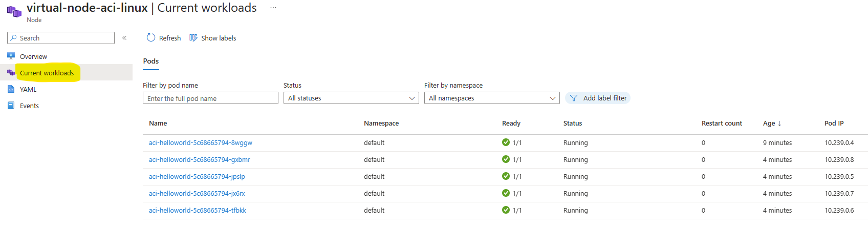Click the Refresh button label
The height and width of the screenshot is (227, 868).
170,38
